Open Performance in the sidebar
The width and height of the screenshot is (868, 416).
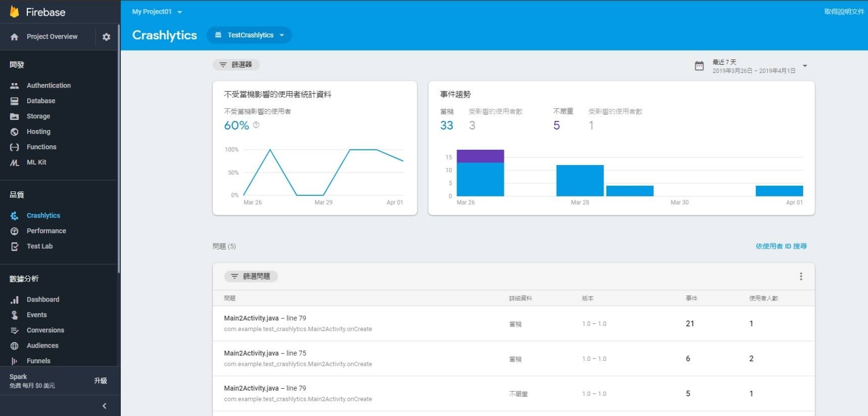tap(46, 231)
